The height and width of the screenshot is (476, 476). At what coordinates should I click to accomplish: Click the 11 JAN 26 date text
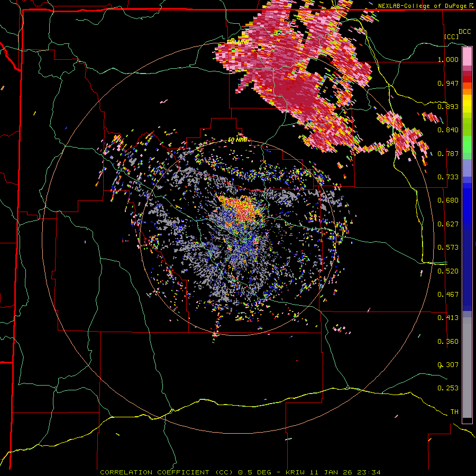click(332, 472)
